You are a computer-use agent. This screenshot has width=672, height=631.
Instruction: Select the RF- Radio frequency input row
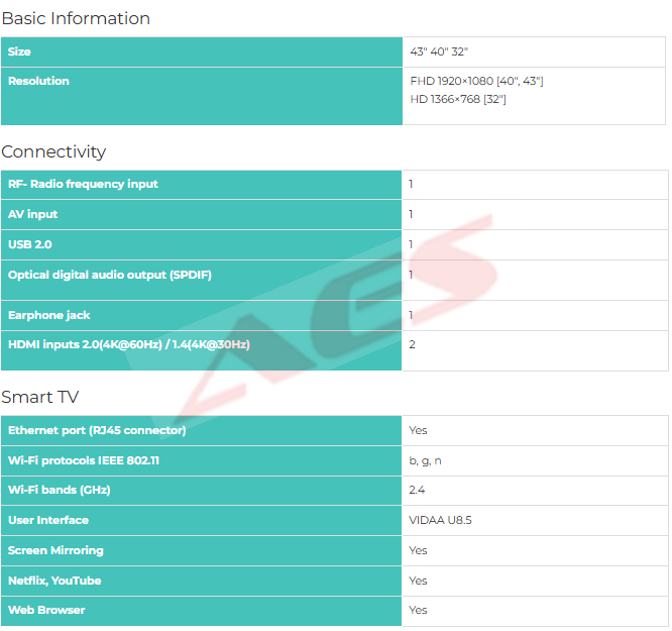pos(83,184)
